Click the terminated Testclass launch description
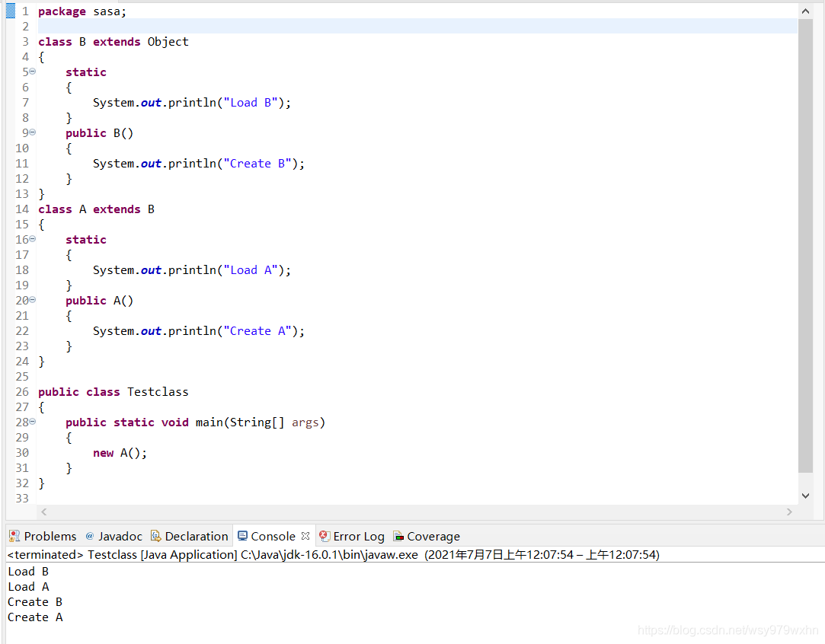Viewport: 825px width, 644px height. [333, 555]
